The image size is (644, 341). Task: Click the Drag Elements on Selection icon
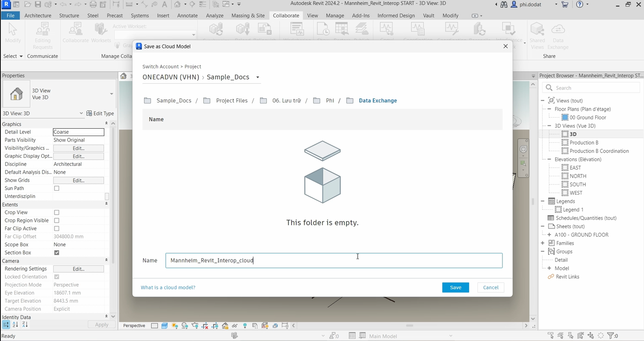click(591, 335)
